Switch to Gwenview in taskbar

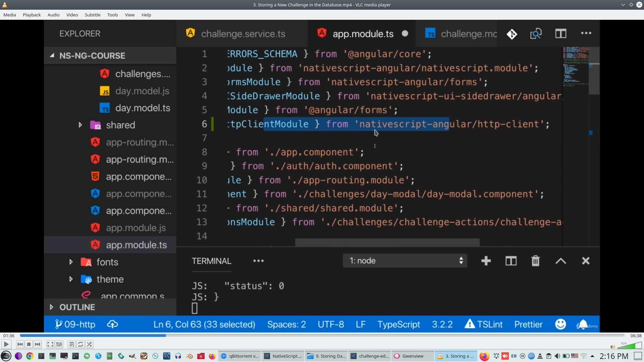coord(412,356)
